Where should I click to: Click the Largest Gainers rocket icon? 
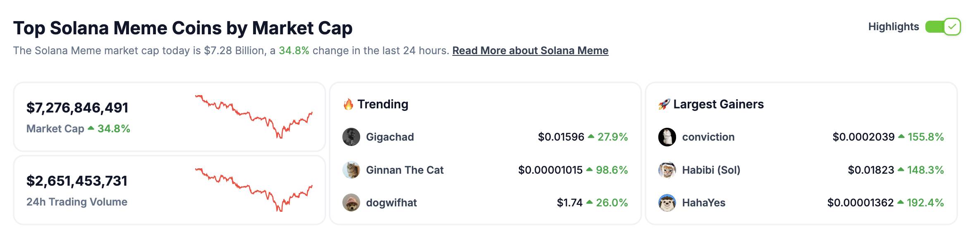coord(664,104)
